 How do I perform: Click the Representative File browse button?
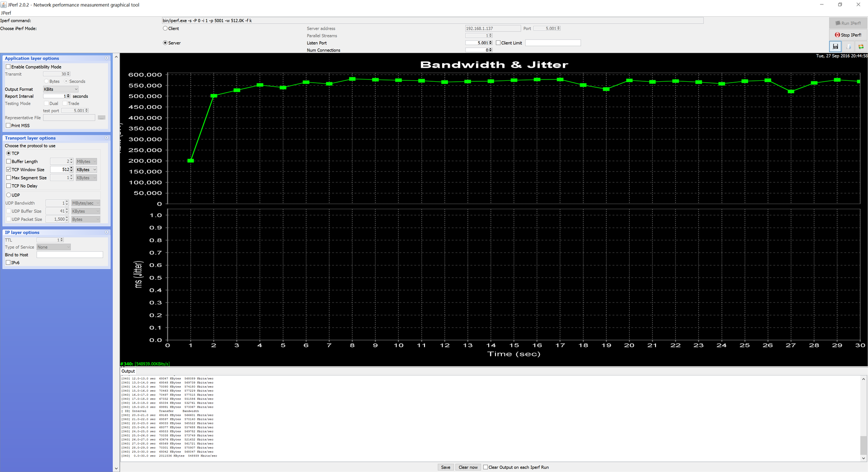pos(101,117)
